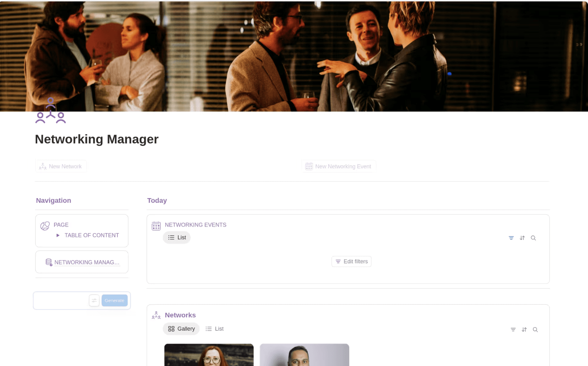Open sort options for the Networks gallery

(524, 329)
